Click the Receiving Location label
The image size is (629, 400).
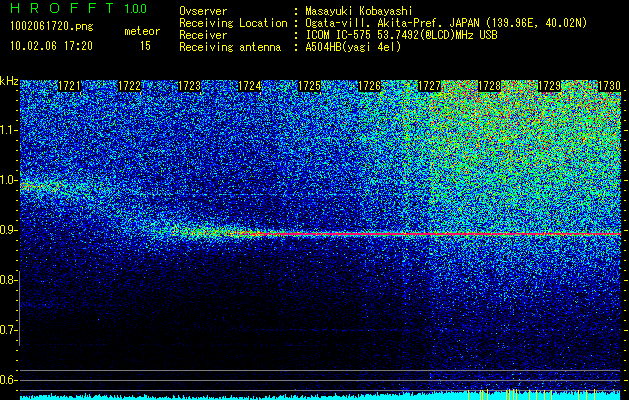(x=233, y=23)
